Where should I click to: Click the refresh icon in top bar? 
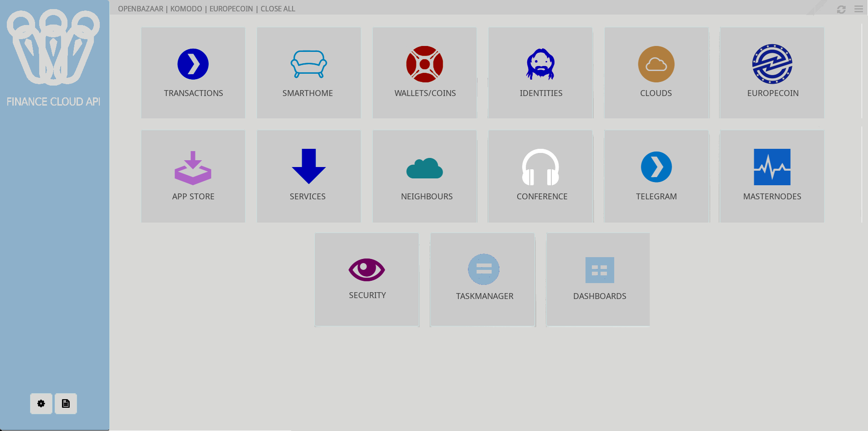coord(841,9)
